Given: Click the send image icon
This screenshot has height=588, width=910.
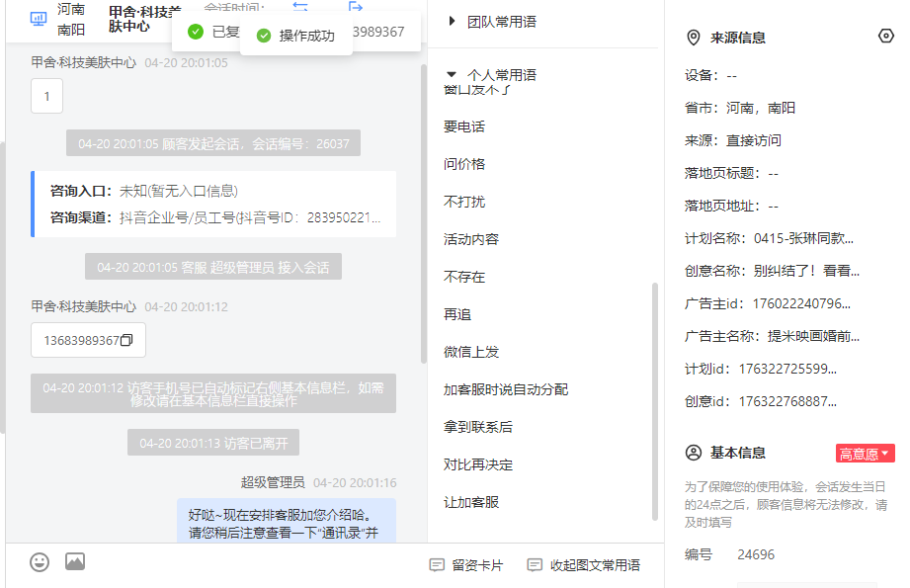Looking at the screenshot, I should [75, 561].
